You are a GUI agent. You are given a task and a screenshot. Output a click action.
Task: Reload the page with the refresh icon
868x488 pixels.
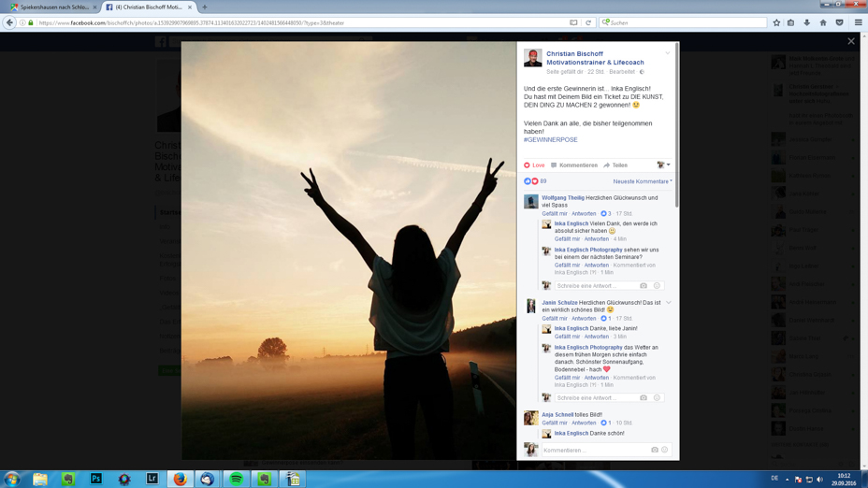[x=588, y=22]
